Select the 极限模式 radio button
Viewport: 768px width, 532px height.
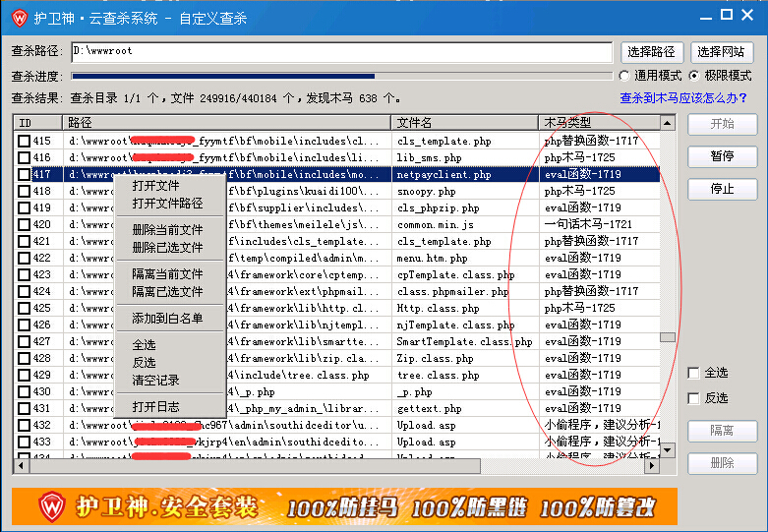pos(694,76)
